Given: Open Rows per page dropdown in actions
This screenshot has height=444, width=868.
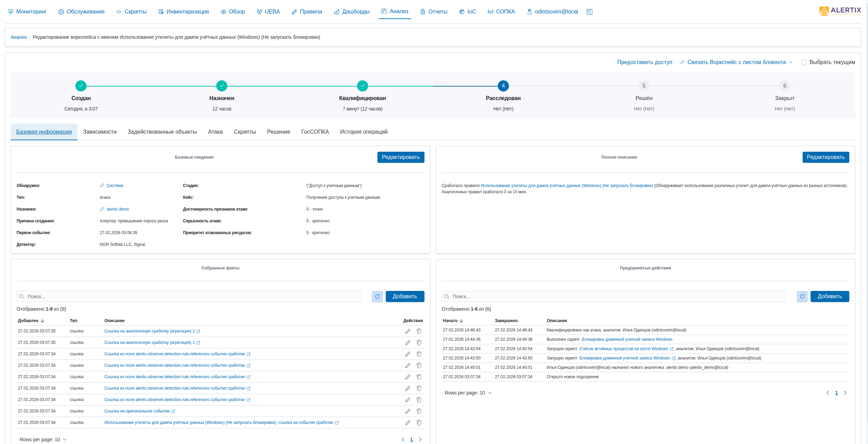Looking at the screenshot, I should pyautogui.click(x=468, y=393).
